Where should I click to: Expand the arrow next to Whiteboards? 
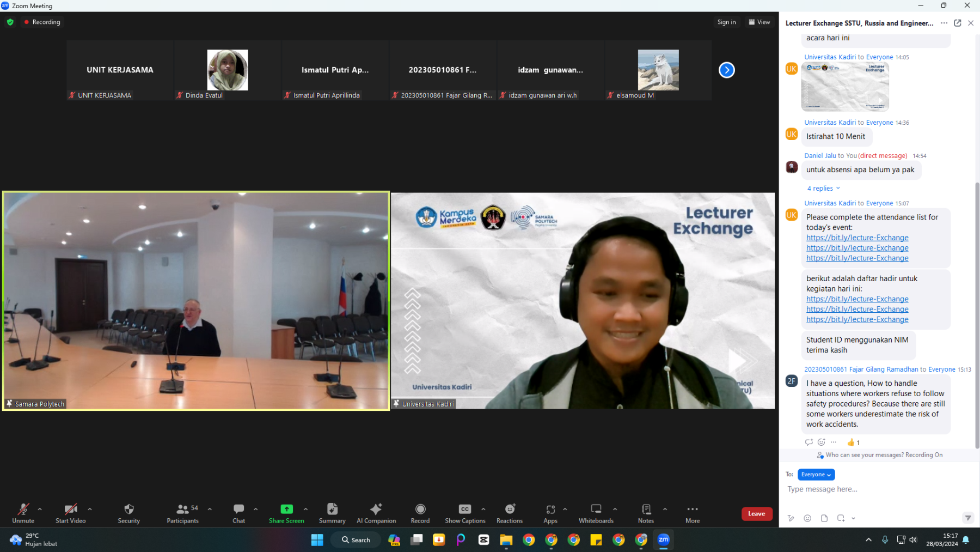coord(615,509)
